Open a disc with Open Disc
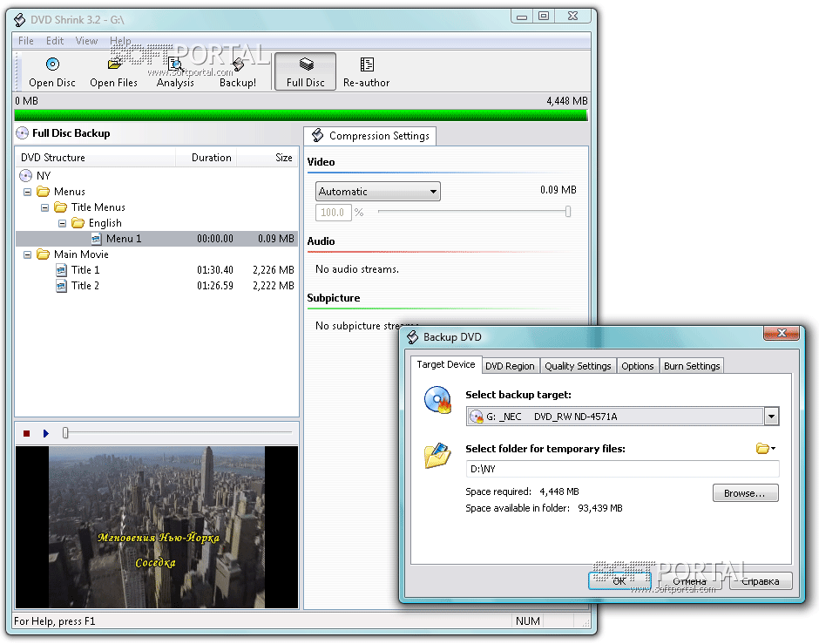This screenshot has width=819, height=644. [52, 72]
